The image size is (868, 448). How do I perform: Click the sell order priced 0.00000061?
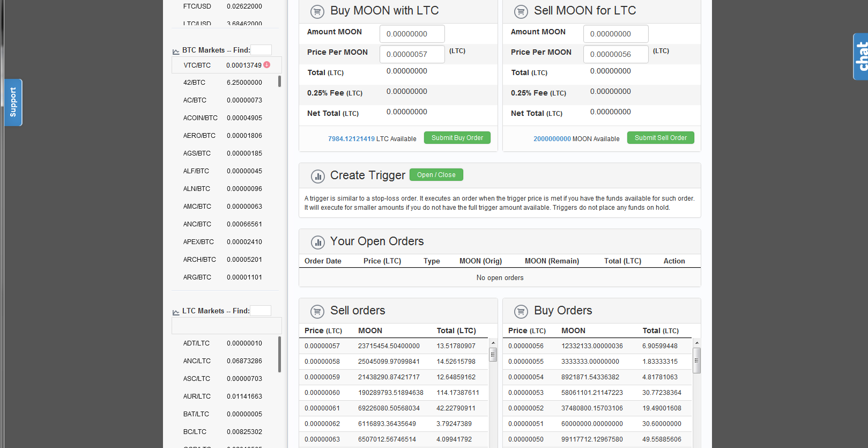[x=394, y=408]
